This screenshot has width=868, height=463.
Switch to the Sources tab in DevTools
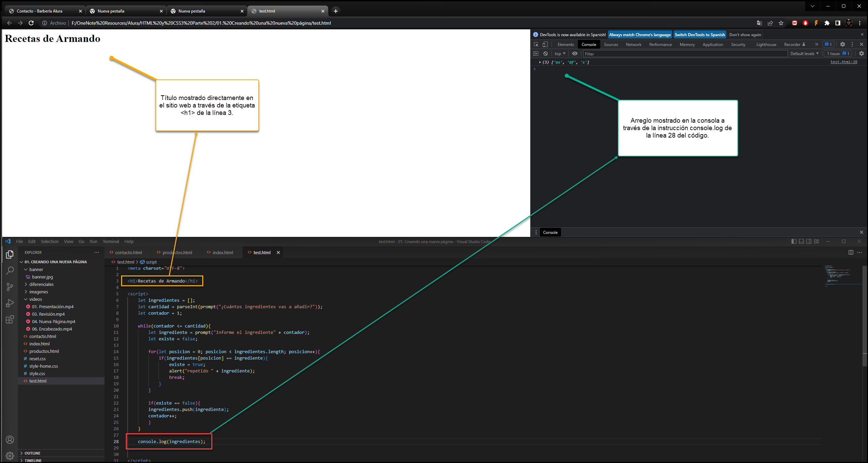click(x=611, y=44)
